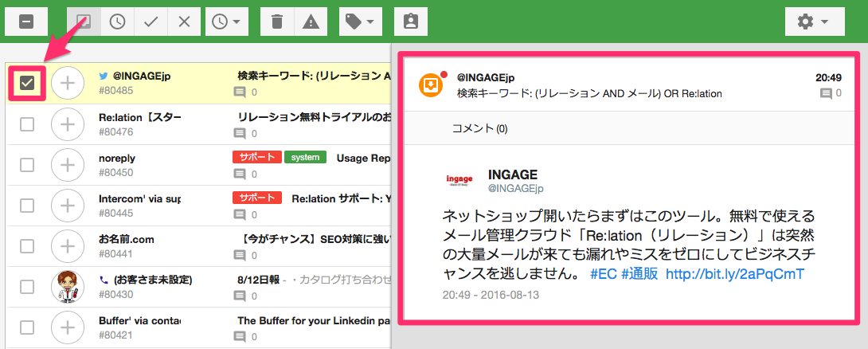Click the plus assignee circle on noreply row
This screenshot has width=868, height=349.
[68, 164]
